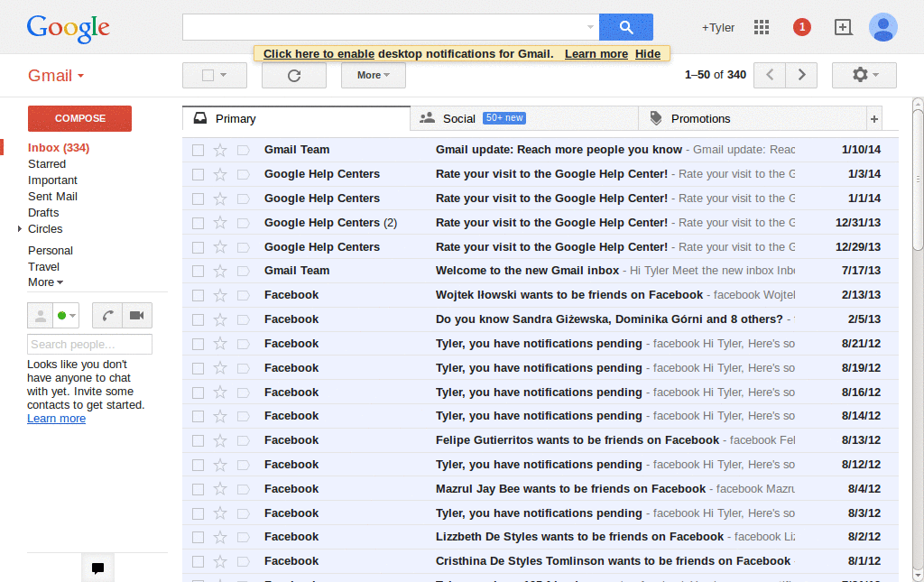Viewport: 924px width, 582px height.
Task: Expand More labels in the sidebar
Action: tap(45, 282)
